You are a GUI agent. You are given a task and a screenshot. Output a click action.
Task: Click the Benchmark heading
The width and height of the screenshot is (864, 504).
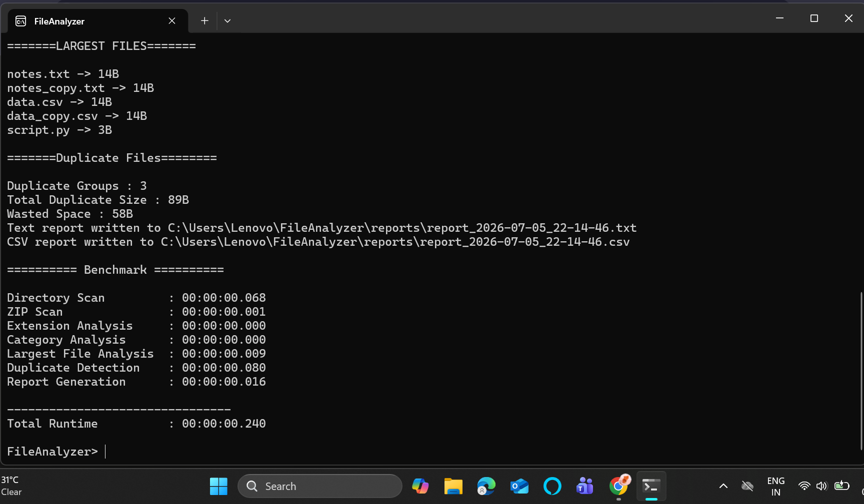pyautogui.click(x=115, y=270)
